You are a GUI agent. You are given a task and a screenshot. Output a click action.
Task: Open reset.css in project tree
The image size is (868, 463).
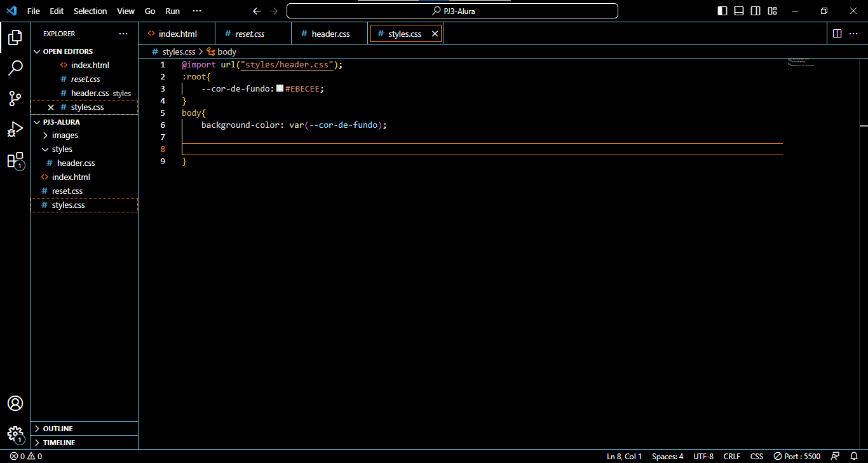coord(84,191)
